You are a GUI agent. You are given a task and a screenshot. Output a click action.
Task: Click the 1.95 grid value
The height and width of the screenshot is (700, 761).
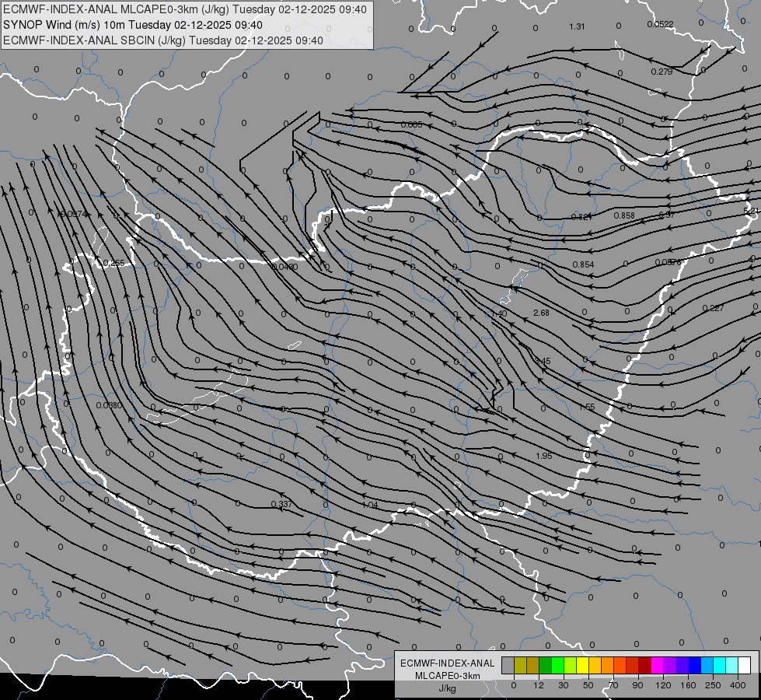(x=544, y=456)
